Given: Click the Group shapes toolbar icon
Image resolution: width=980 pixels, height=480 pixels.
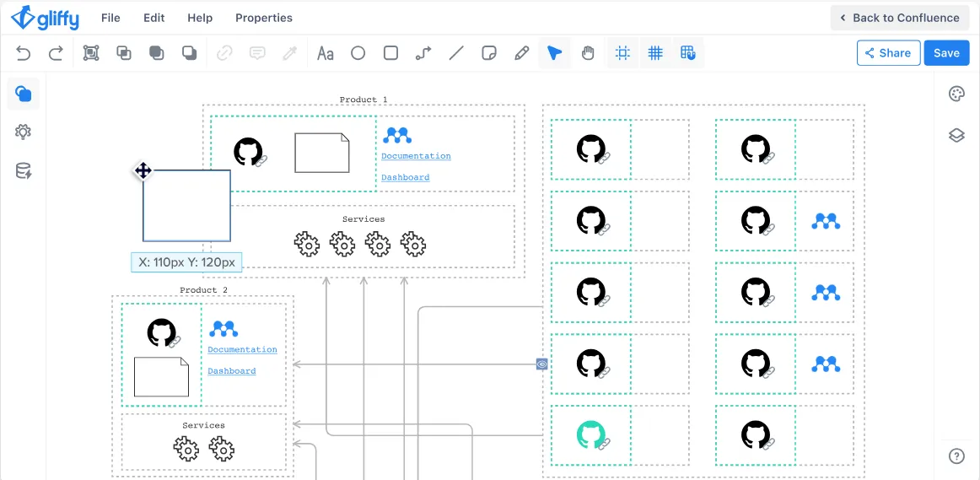Looking at the screenshot, I should 91,53.
